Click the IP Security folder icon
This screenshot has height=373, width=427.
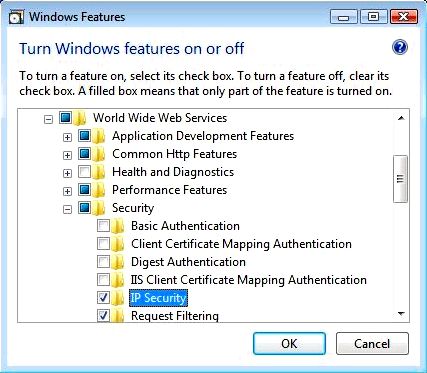click(118, 298)
